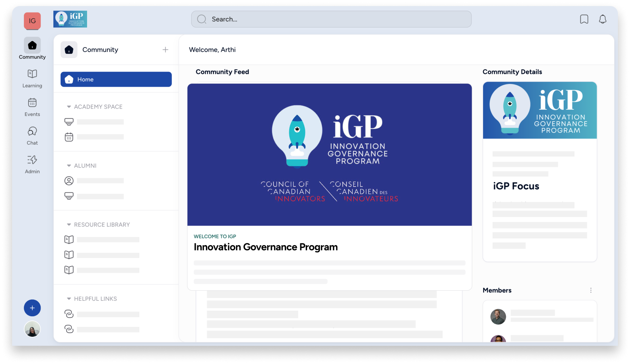This screenshot has width=630, height=364.
Task: Open Members options three-dot menu
Action: [x=591, y=290]
